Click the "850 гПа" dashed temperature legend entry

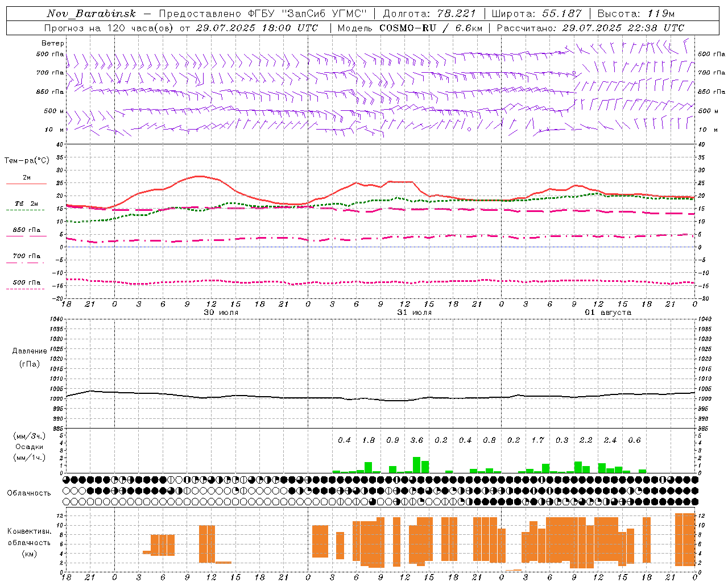pos(26,230)
